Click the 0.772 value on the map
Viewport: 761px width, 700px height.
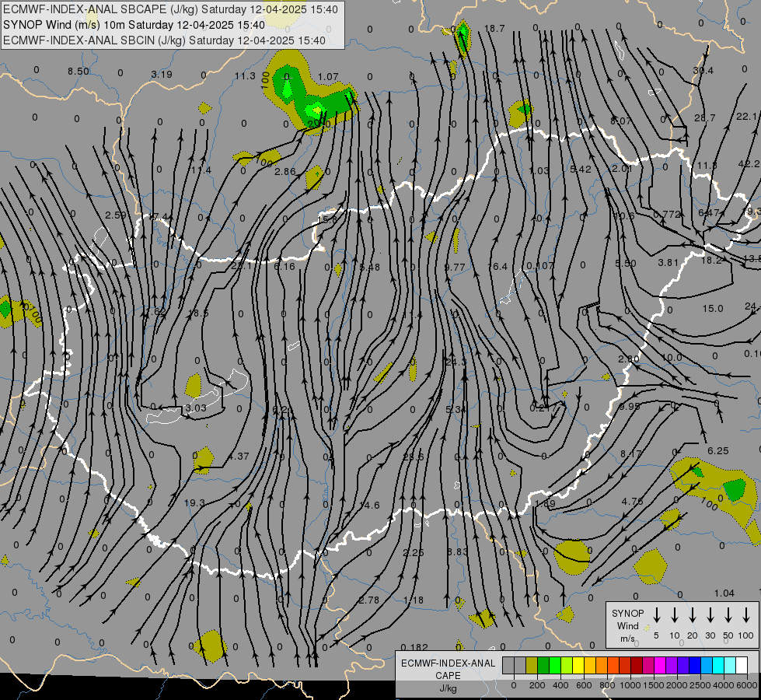click(667, 214)
